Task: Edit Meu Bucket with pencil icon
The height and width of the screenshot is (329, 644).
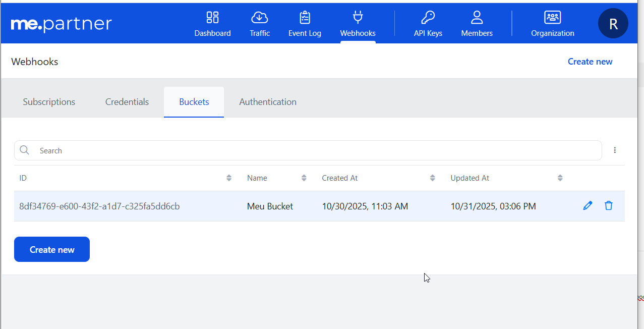Action: [588, 206]
